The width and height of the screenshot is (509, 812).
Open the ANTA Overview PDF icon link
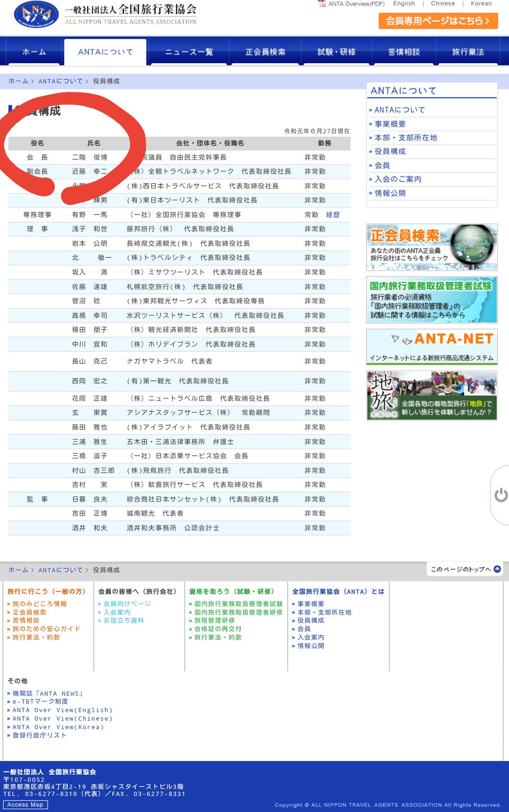(322, 4)
